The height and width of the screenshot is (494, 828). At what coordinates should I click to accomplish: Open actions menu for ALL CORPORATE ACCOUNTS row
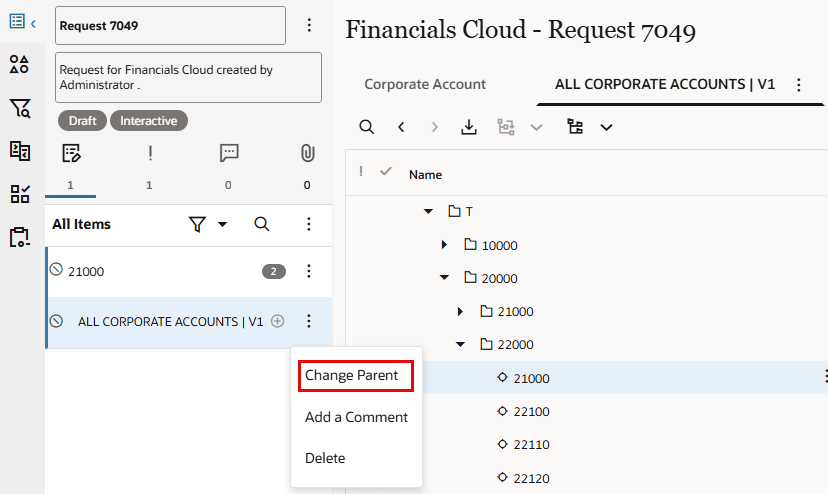tap(308, 321)
